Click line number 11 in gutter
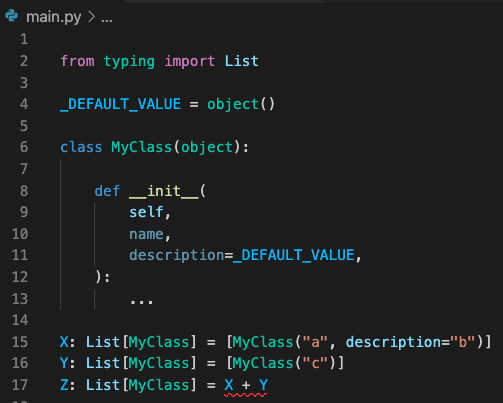 (x=20, y=255)
